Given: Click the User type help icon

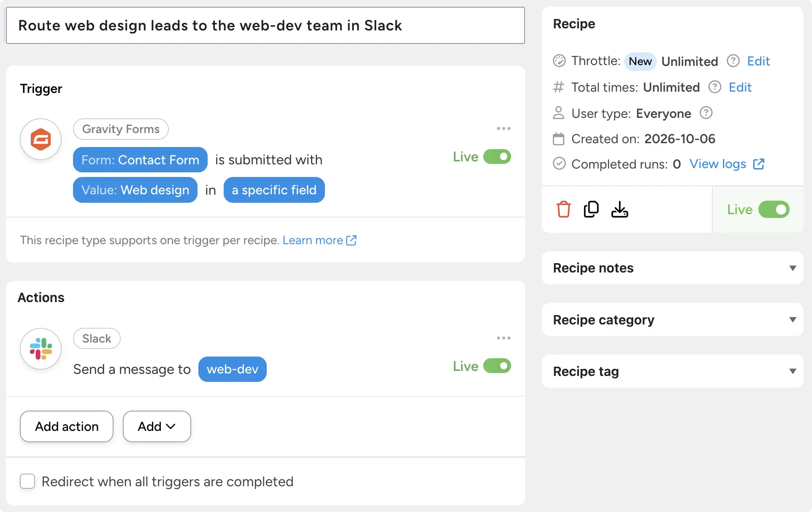Looking at the screenshot, I should click(706, 113).
